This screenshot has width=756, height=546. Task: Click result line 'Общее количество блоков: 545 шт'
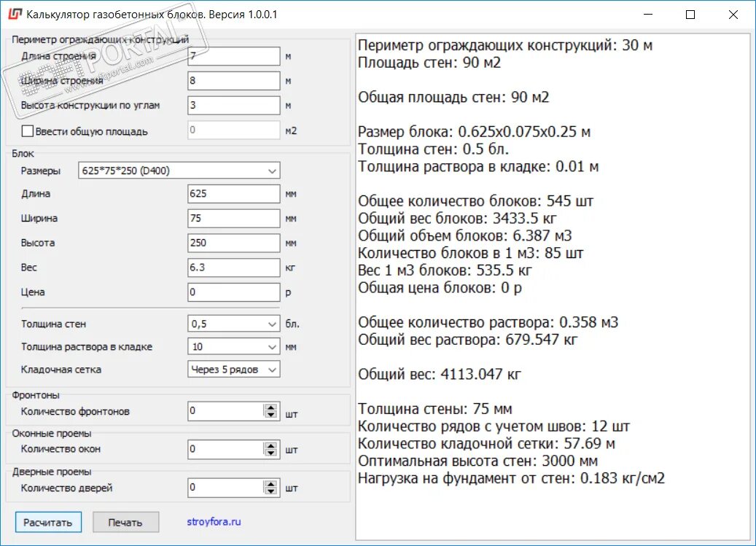[x=475, y=201]
